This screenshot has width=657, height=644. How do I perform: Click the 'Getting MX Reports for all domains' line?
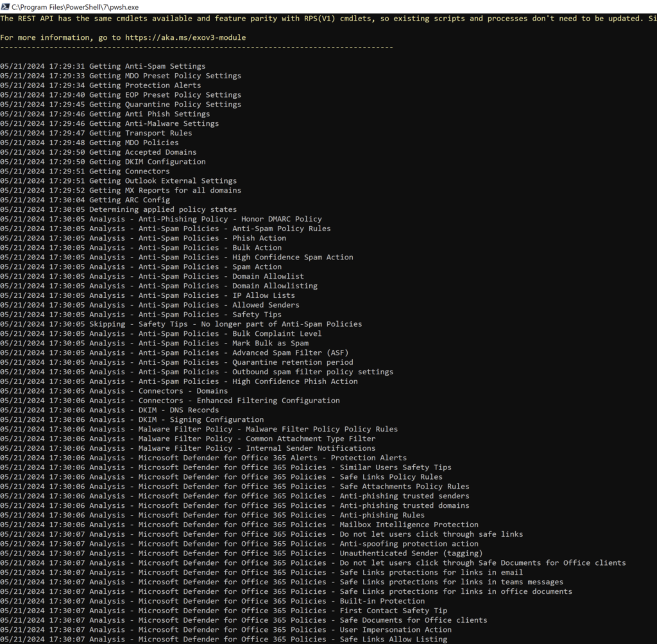point(165,190)
